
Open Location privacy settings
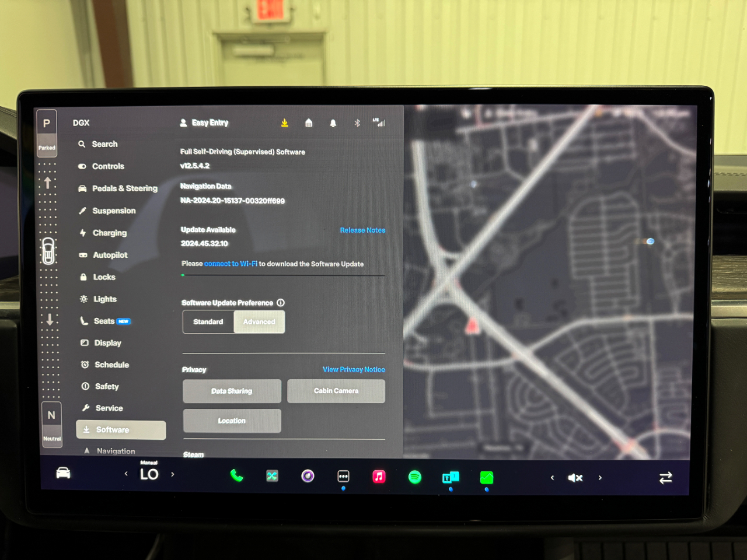[x=232, y=421]
